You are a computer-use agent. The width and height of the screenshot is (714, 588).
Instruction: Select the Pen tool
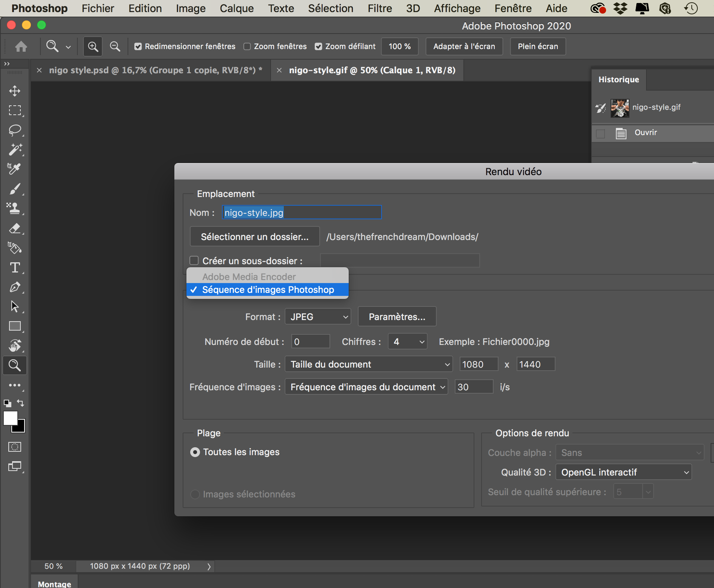(15, 287)
